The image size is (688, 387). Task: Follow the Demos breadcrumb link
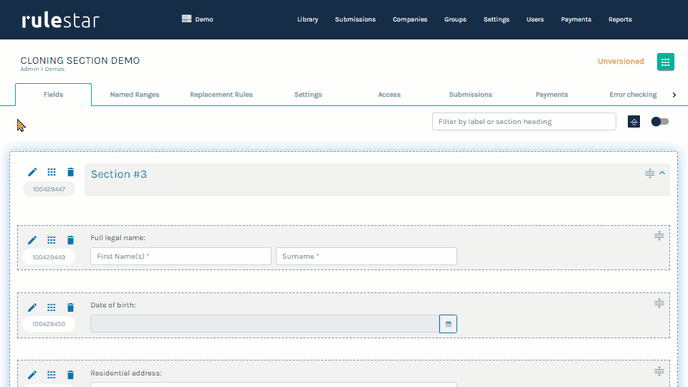(54, 69)
